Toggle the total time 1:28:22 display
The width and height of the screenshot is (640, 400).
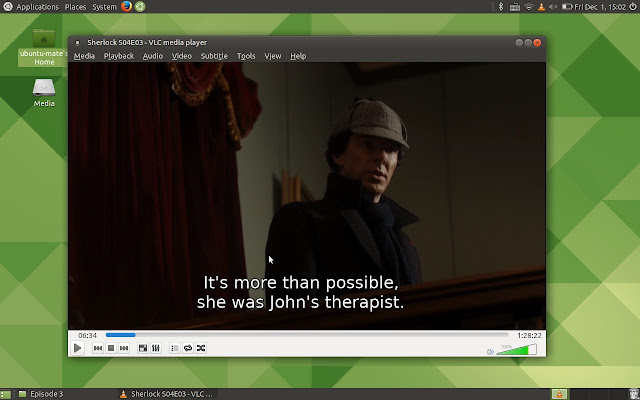[529, 336]
